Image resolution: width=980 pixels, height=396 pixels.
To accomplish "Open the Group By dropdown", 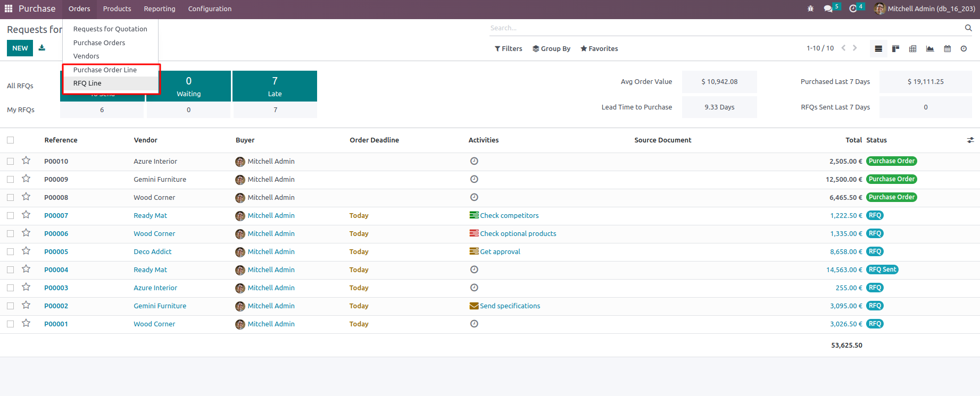I will point(551,48).
